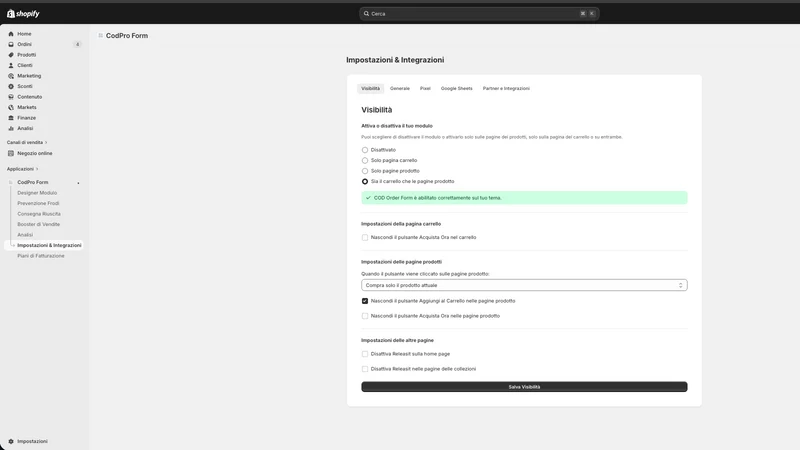Click the Ordini count badge
This screenshot has width=800, height=450.
coord(78,44)
